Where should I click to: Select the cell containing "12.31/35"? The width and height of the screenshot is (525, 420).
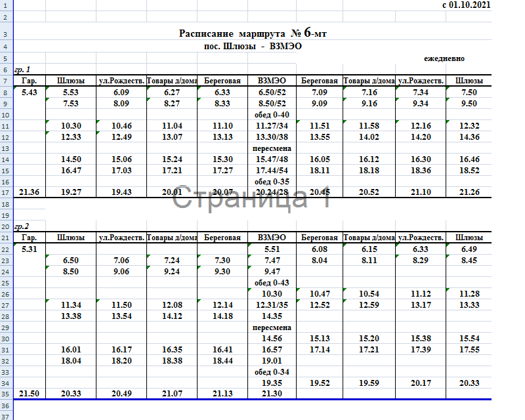272,304
